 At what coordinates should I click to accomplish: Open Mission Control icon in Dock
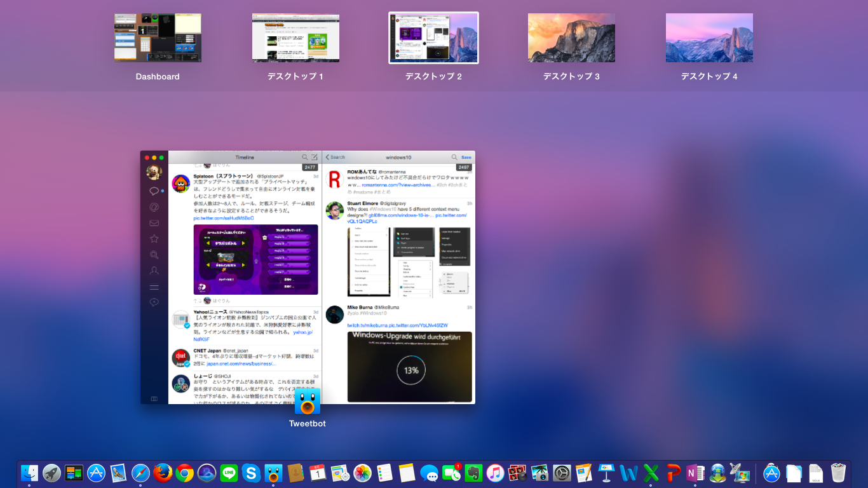click(74, 473)
